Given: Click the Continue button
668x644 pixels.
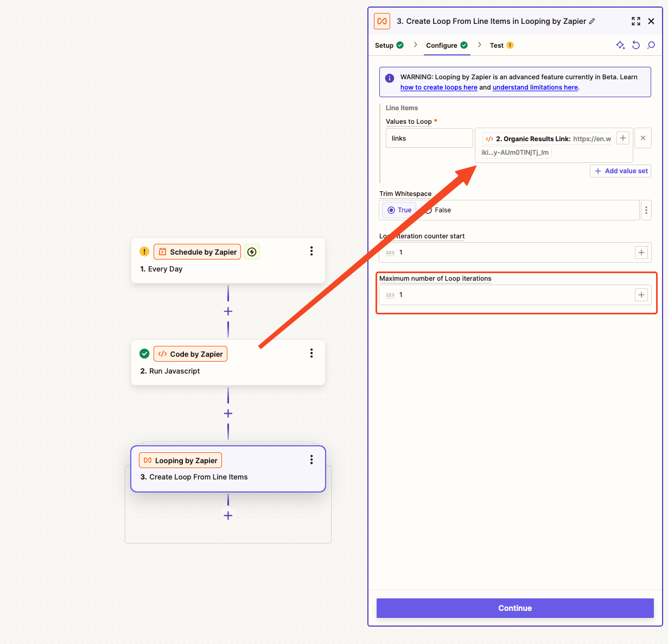Looking at the screenshot, I should pos(515,608).
